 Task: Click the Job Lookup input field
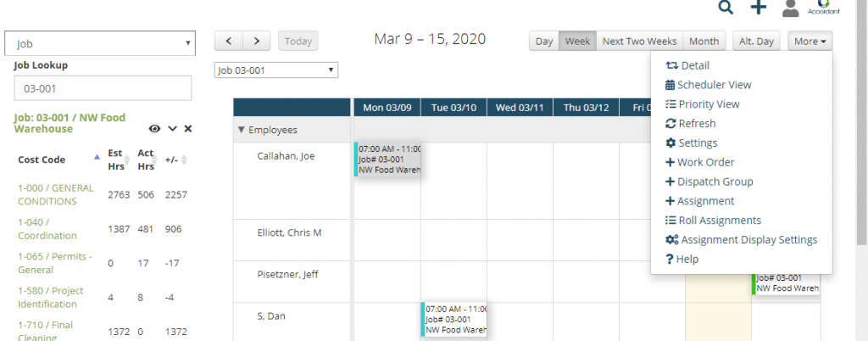[103, 88]
